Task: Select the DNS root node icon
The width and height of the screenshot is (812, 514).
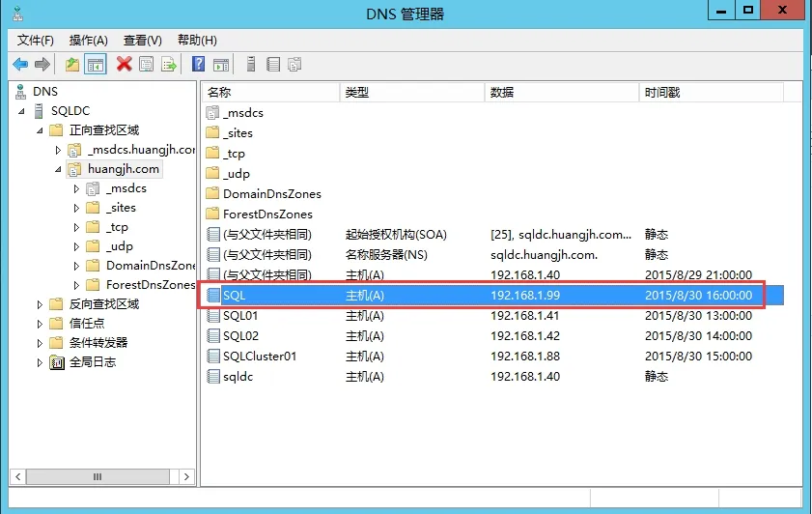Action: pyautogui.click(x=20, y=92)
